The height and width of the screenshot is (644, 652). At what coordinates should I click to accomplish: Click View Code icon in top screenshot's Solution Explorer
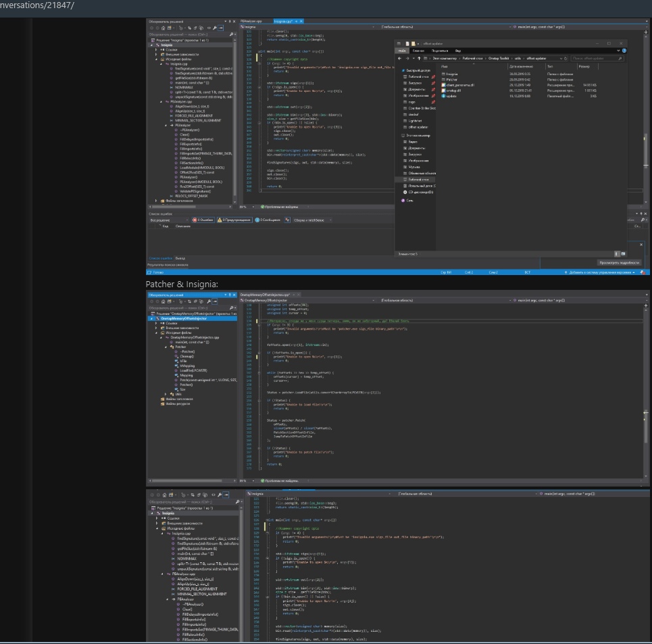pos(209,28)
